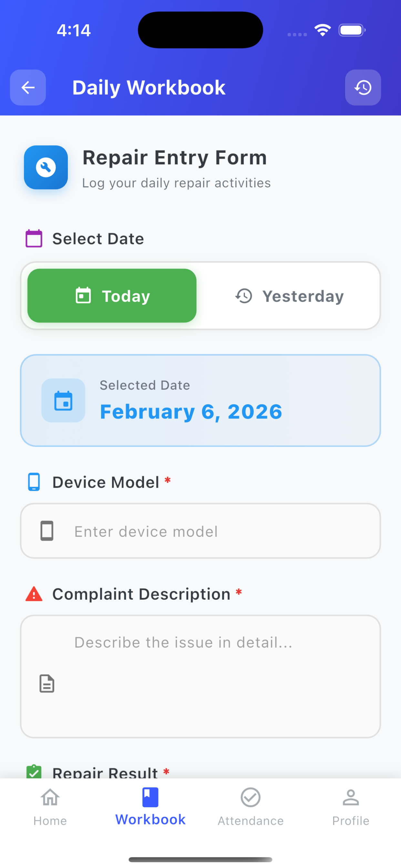Open workbook history clock icon

(x=363, y=88)
